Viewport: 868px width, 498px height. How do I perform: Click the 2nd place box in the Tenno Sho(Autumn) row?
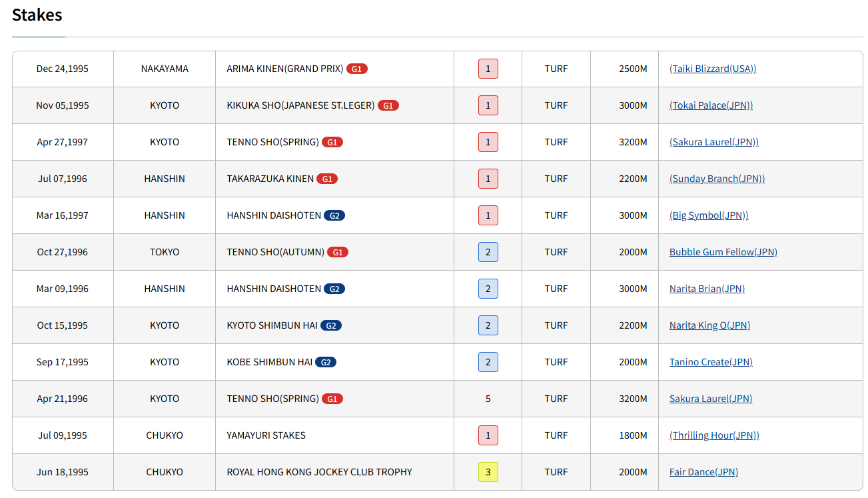click(x=488, y=252)
